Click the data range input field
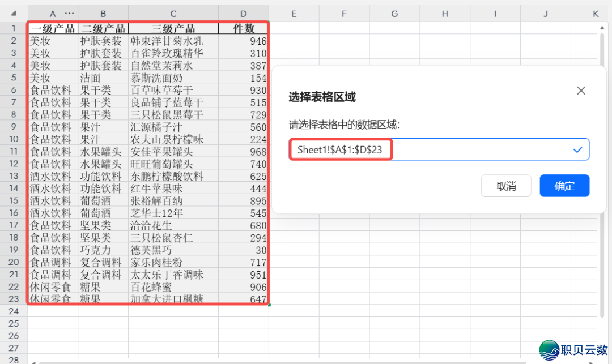The width and height of the screenshot is (612, 364). [x=439, y=149]
